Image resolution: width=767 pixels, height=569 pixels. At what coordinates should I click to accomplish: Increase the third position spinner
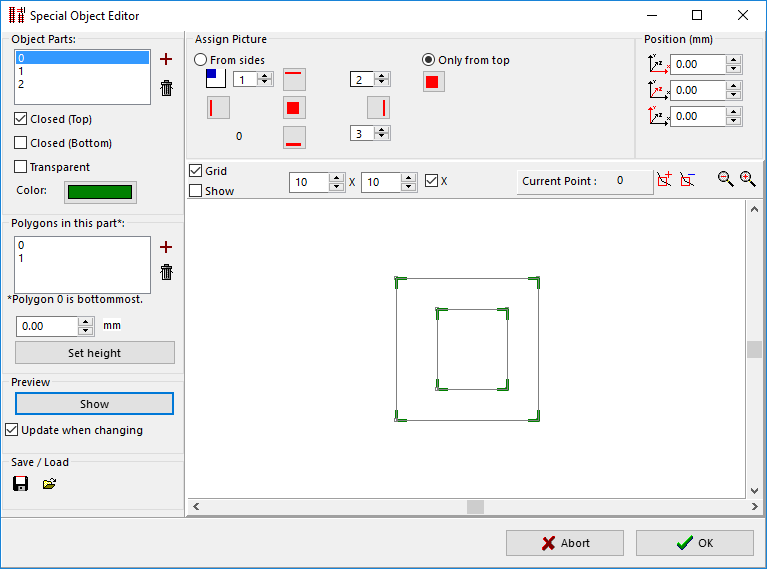[x=733, y=112]
